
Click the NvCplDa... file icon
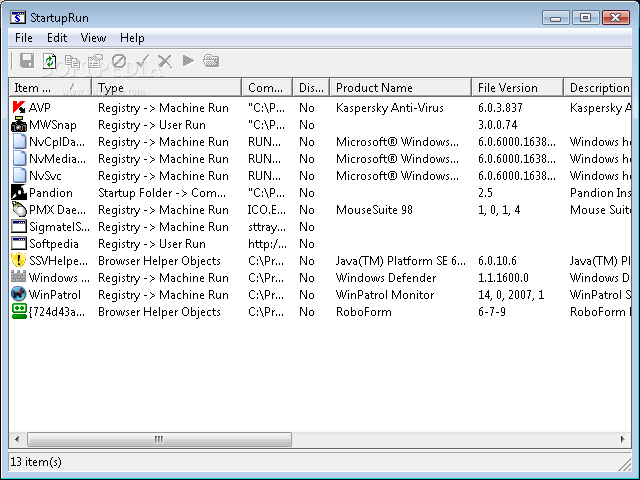pos(19,142)
